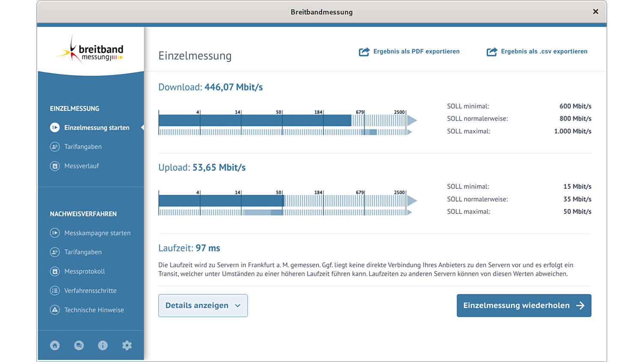Image resolution: width=644 pixels, height=362 pixels.
Task: Open the settings gear in the sidebar
Action: (x=127, y=345)
